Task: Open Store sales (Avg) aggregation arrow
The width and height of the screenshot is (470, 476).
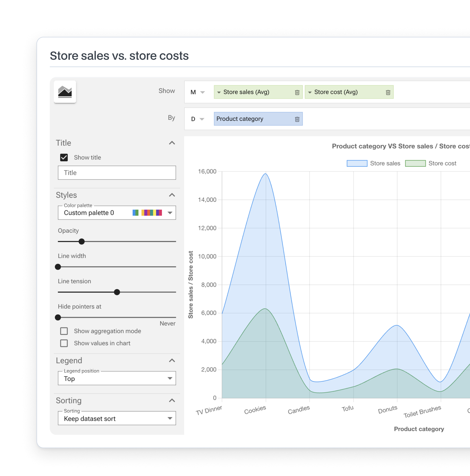Action: coord(219,92)
